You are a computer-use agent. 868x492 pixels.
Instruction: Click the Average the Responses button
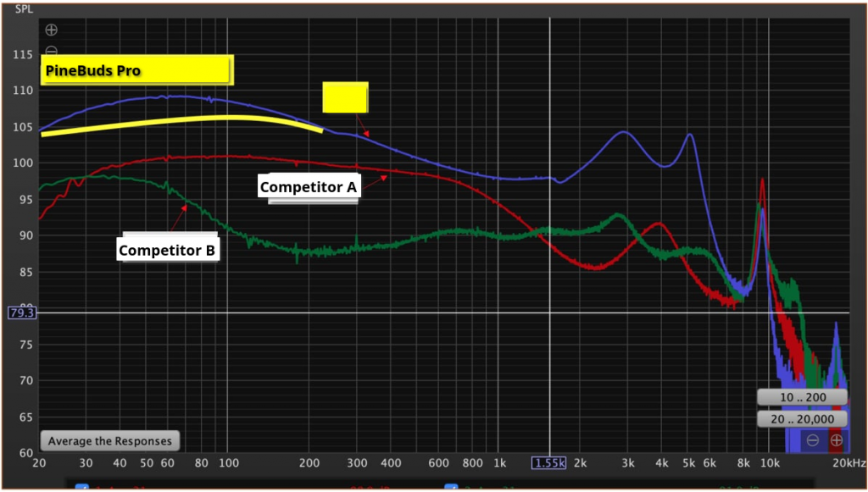(x=109, y=441)
